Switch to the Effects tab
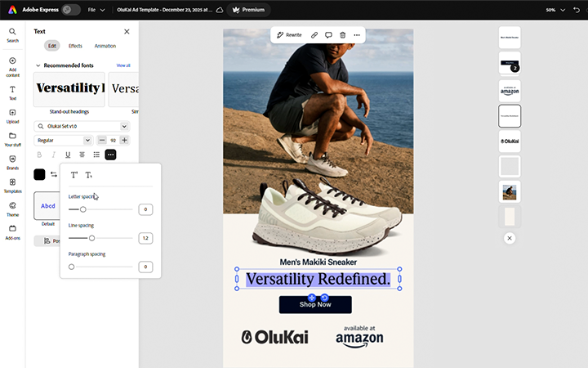The height and width of the screenshot is (368, 588). click(75, 46)
